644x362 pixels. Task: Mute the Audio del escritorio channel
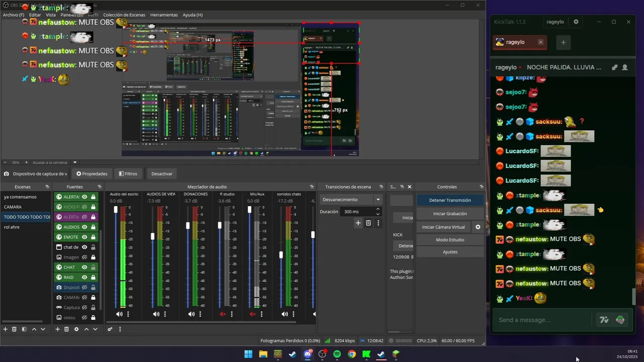(x=119, y=314)
